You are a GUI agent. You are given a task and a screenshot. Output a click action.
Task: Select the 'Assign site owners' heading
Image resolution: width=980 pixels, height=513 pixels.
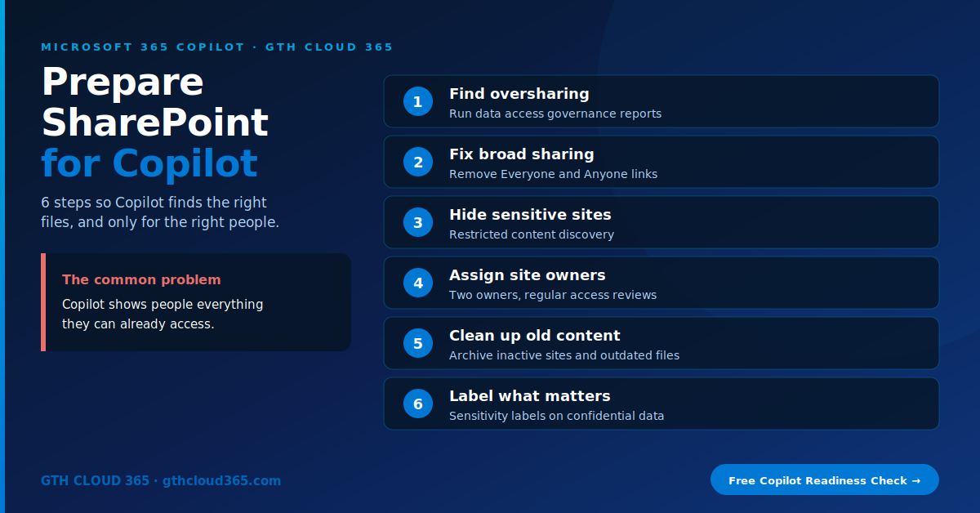pyautogui.click(x=528, y=275)
